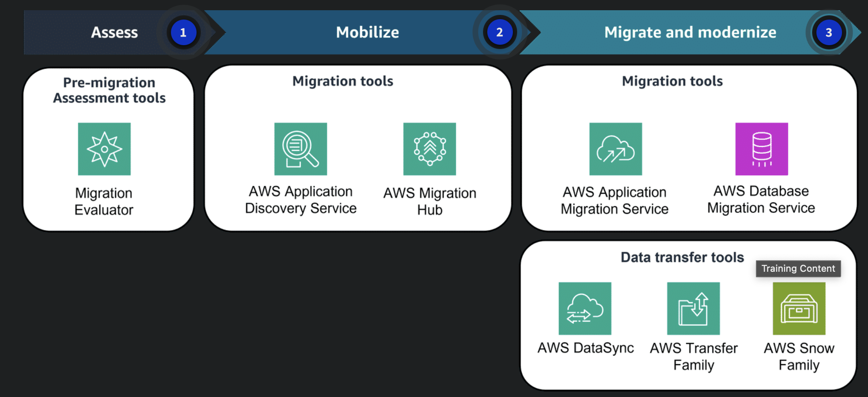Select the Assess phase label
Screen dimensions: 868x397
(114, 32)
